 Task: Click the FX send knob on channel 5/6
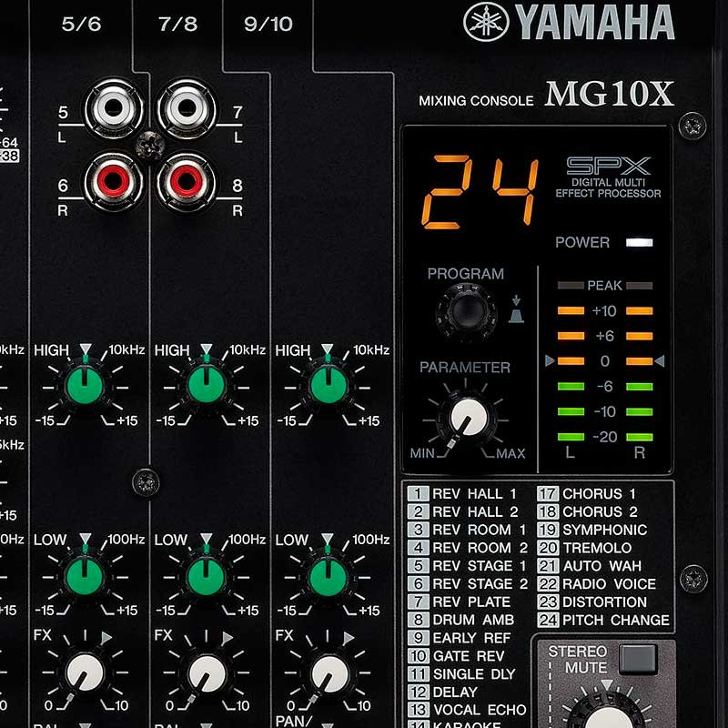point(85,672)
